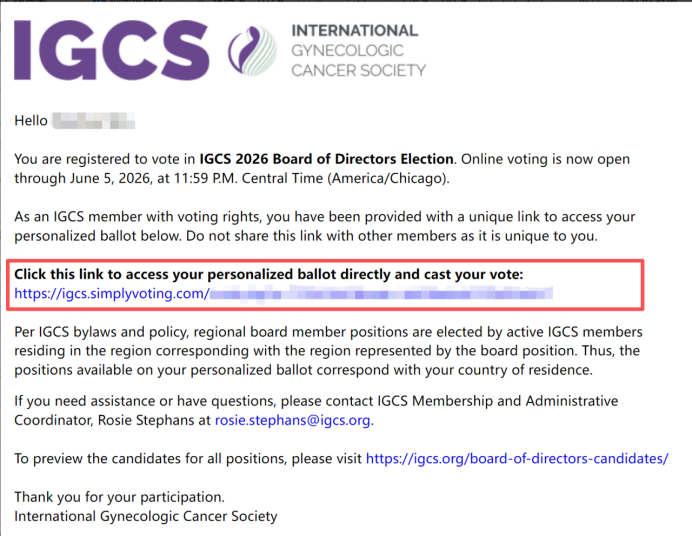
Task: Click the 'Hello' greeting word
Action: [31, 120]
